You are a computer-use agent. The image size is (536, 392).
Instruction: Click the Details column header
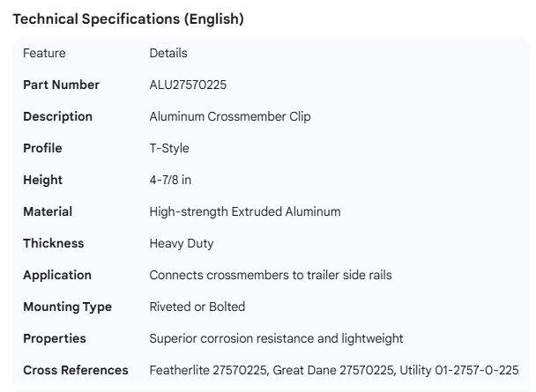click(168, 53)
